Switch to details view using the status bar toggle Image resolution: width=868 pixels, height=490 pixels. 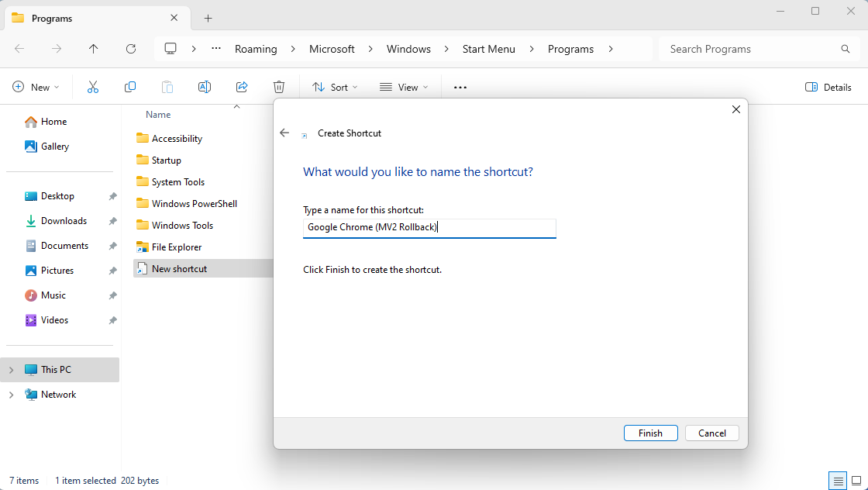(x=837, y=481)
